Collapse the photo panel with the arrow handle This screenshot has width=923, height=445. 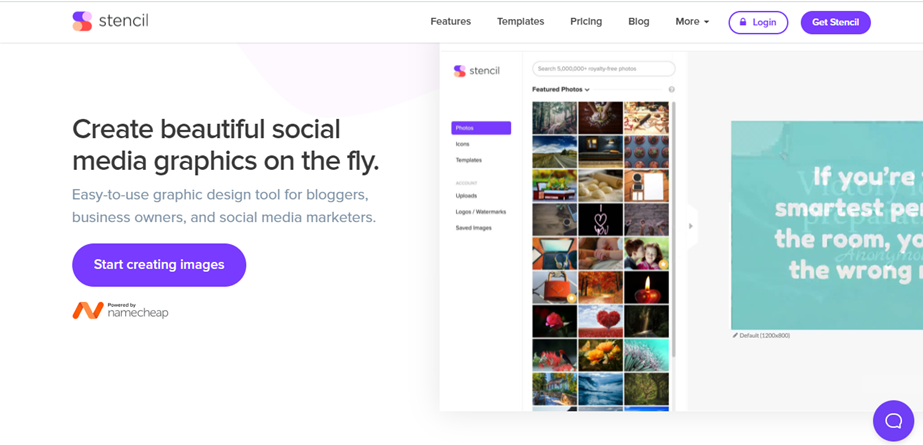point(690,226)
